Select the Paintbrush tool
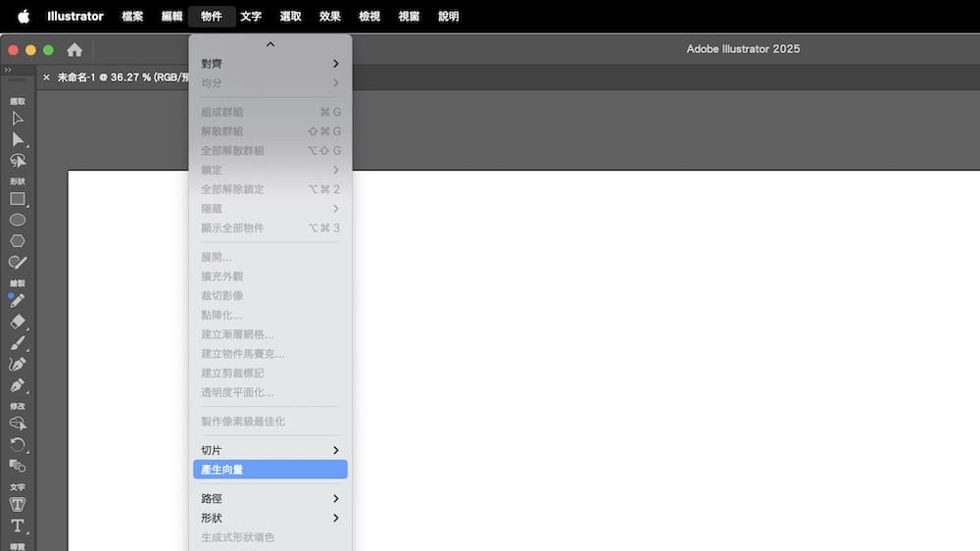The height and width of the screenshot is (551, 980). [x=18, y=343]
